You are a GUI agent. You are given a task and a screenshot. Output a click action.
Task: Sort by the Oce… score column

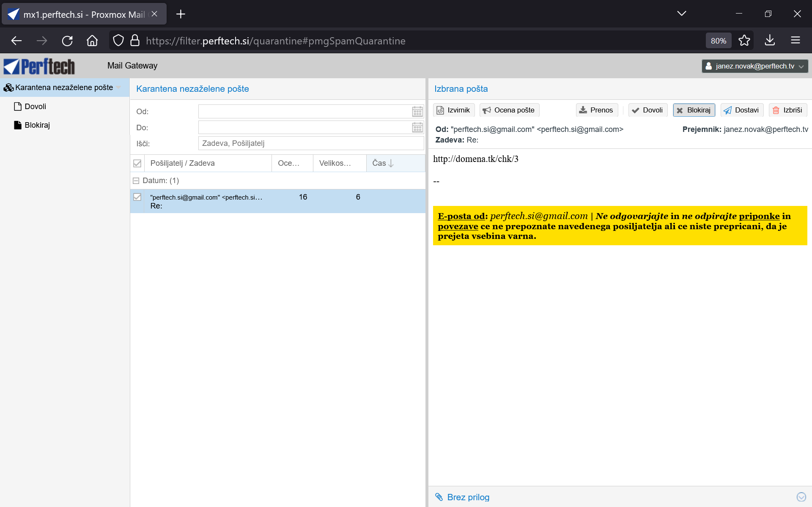point(292,163)
